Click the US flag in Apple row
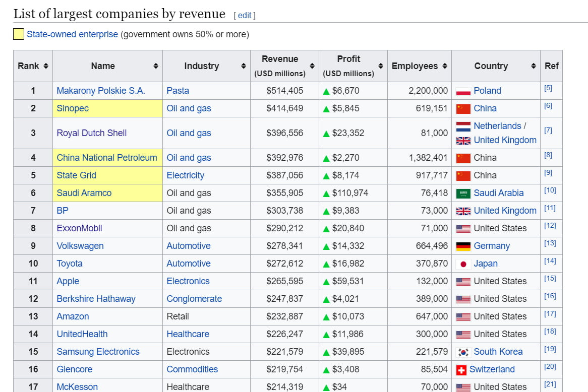588x392 pixels. click(x=463, y=282)
